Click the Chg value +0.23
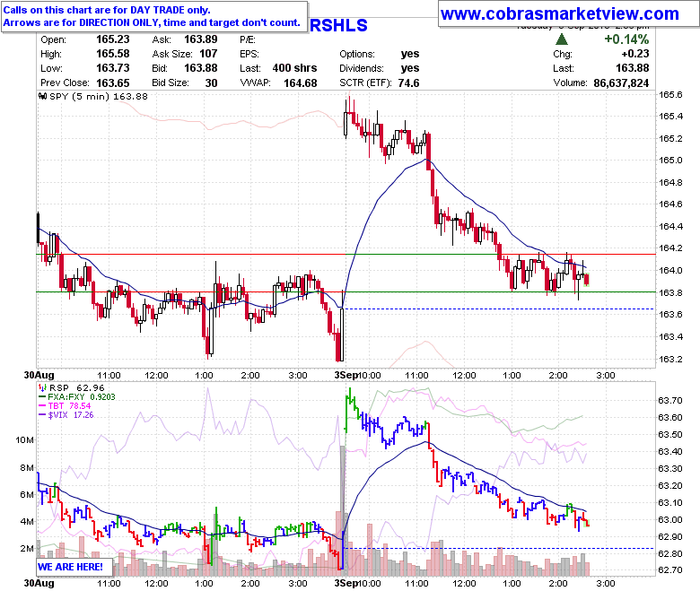 pos(634,54)
